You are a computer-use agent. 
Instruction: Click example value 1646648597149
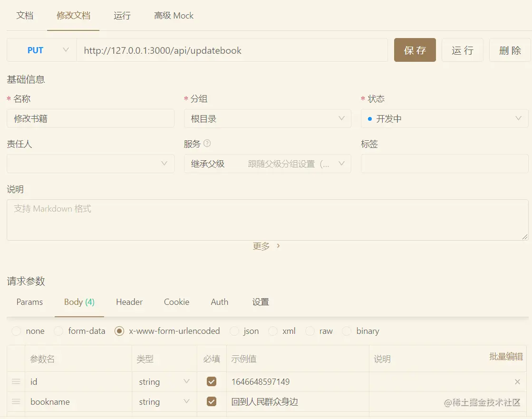pyautogui.click(x=261, y=382)
